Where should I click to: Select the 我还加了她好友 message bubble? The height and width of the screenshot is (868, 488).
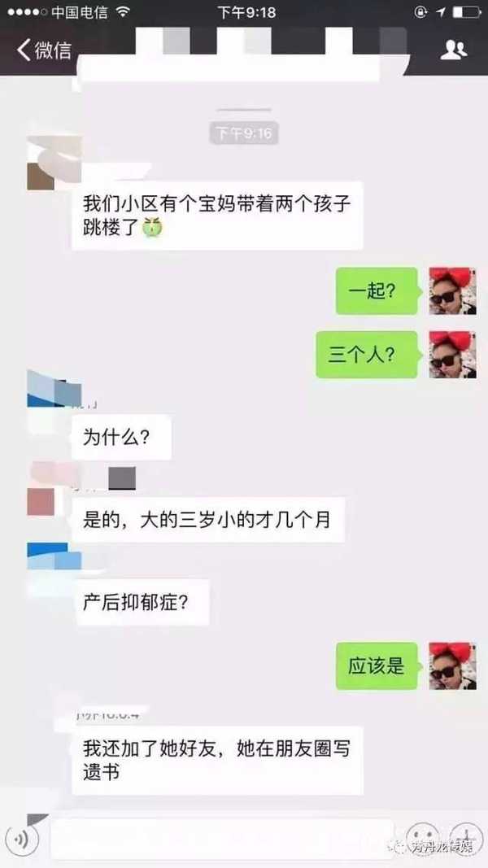[217, 761]
